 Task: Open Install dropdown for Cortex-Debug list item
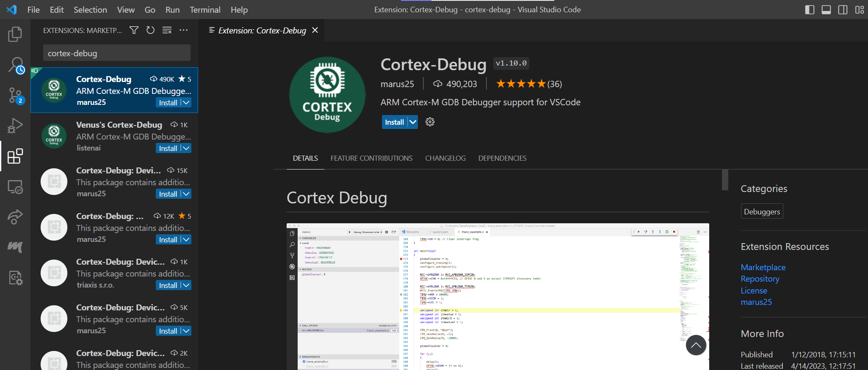pyautogui.click(x=186, y=102)
